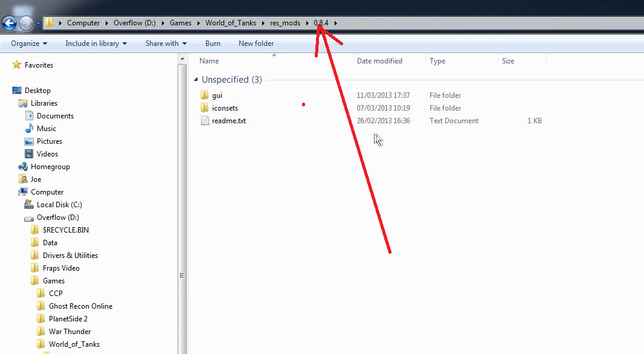644x354 pixels.
Task: Click the navigation pane scrollbar grip
Action: (x=182, y=275)
